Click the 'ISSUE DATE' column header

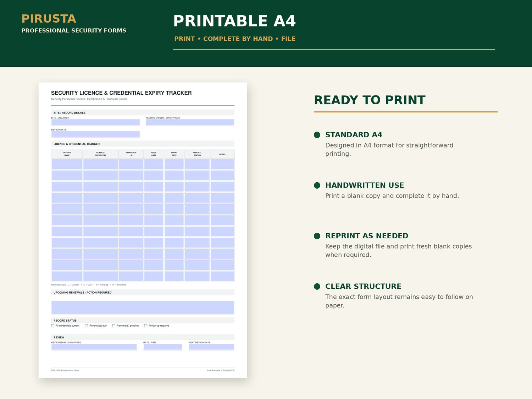[x=154, y=154]
